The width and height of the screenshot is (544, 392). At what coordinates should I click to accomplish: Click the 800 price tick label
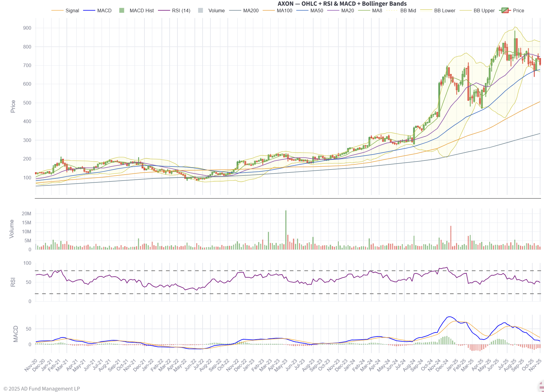pyautogui.click(x=27, y=47)
